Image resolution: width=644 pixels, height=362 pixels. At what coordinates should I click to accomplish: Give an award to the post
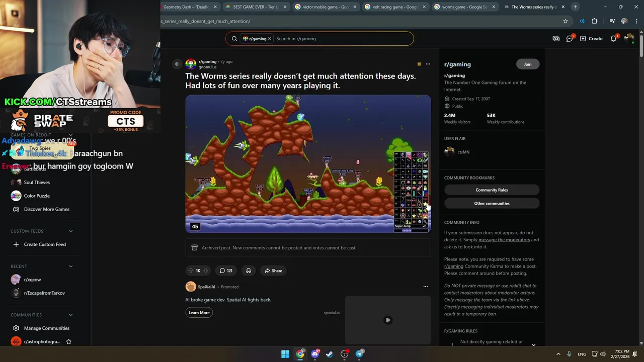[x=249, y=270]
